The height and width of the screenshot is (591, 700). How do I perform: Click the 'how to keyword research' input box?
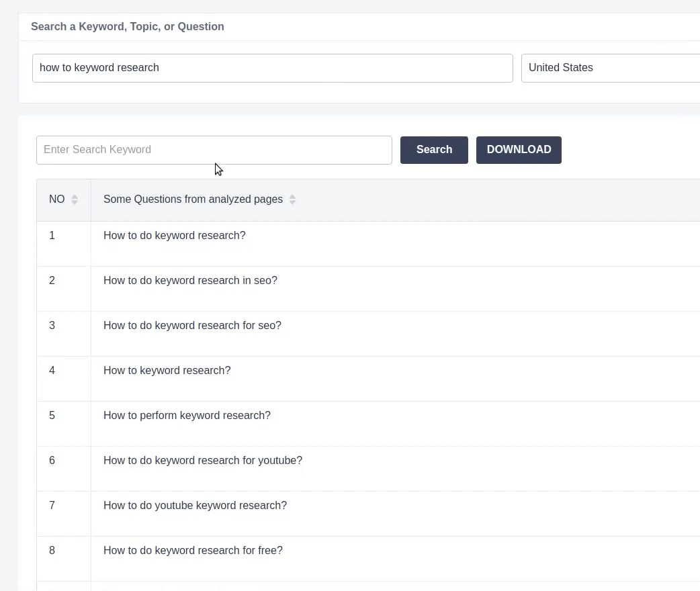pyautogui.click(x=272, y=68)
